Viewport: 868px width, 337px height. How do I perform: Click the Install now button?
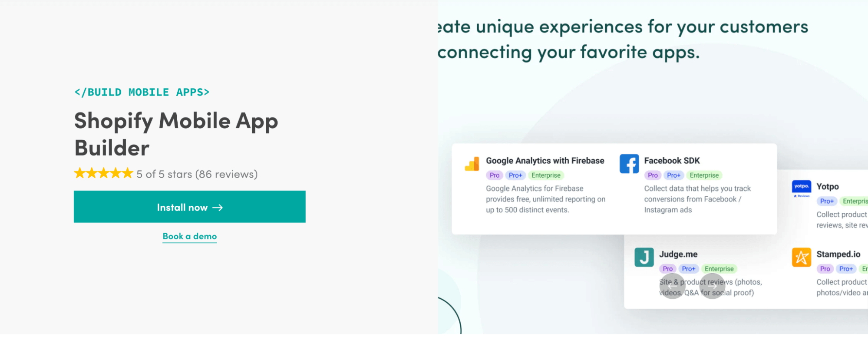190,207
